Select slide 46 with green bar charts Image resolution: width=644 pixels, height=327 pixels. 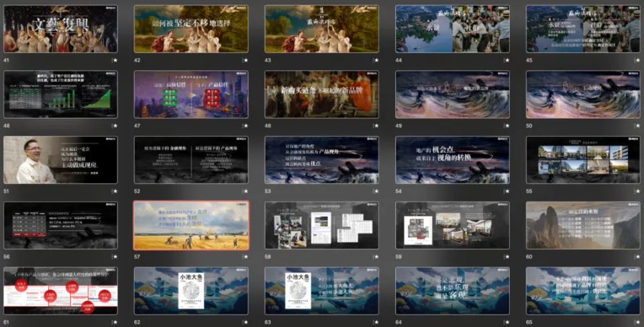click(60, 94)
